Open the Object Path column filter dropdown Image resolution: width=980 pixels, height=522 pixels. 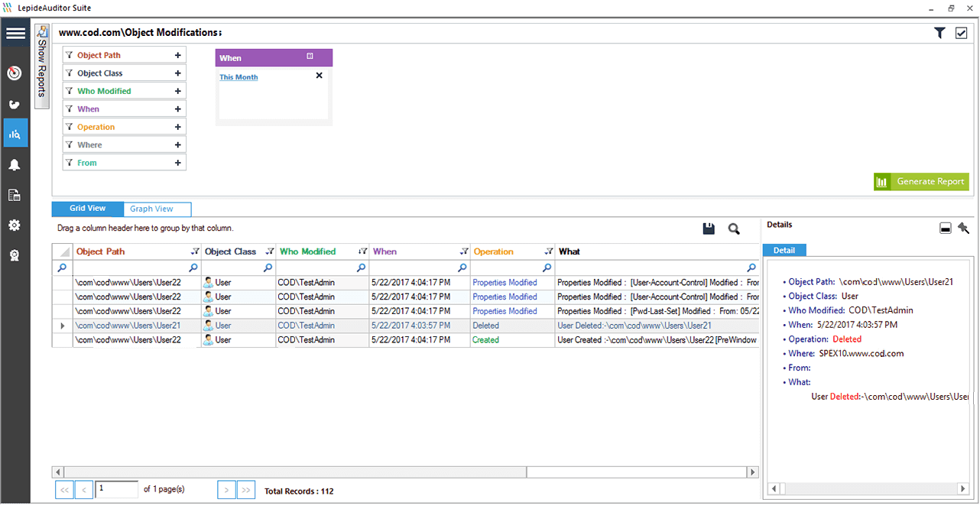(194, 251)
